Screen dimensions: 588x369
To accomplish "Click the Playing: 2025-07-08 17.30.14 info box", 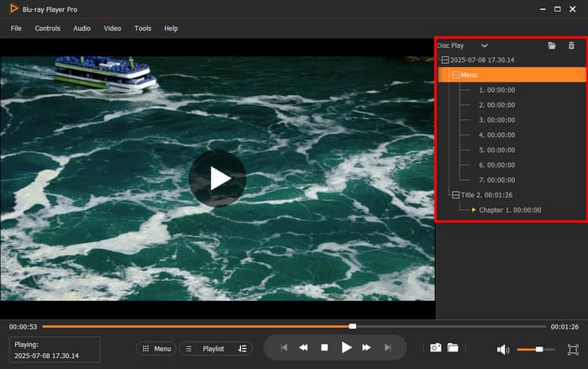I will [55, 350].
